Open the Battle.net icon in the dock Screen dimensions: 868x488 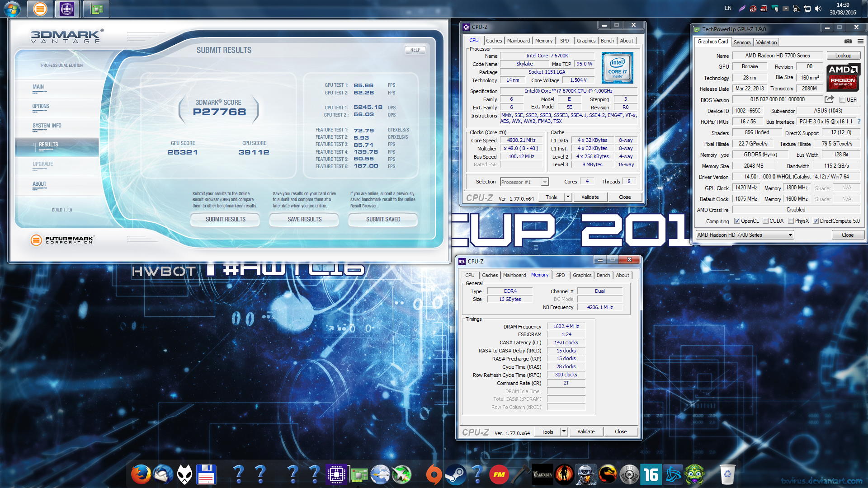pos(673,474)
